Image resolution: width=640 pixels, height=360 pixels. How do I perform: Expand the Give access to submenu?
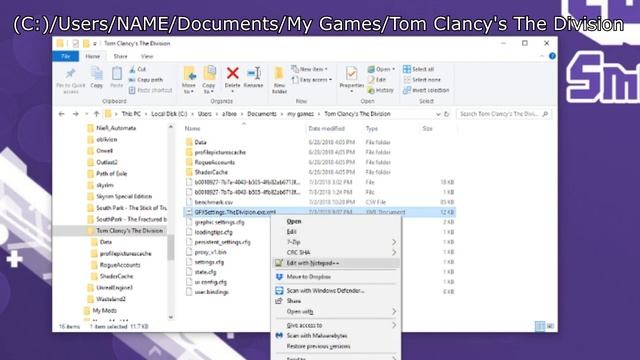coord(336,325)
